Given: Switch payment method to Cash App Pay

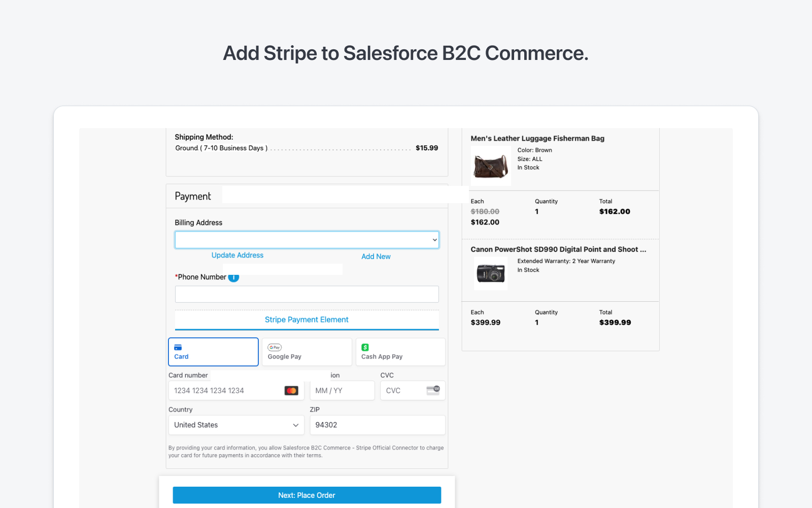Looking at the screenshot, I should (x=400, y=352).
